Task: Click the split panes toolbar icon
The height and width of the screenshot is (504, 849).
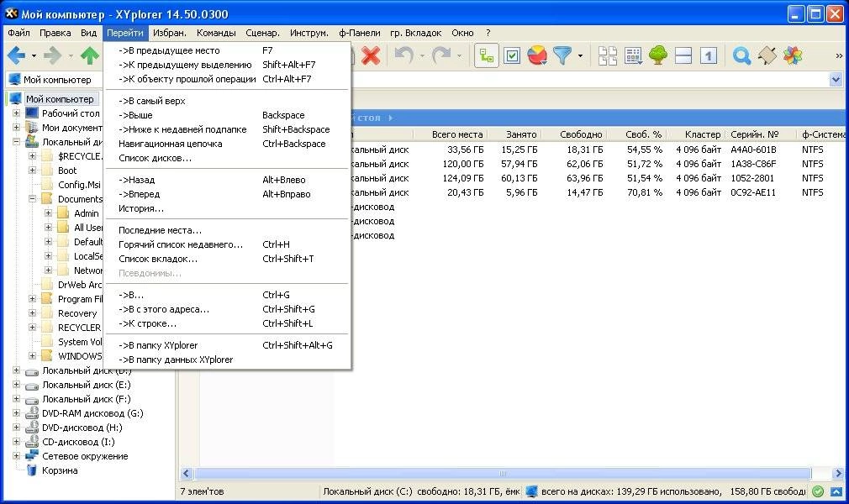Action: tap(683, 55)
